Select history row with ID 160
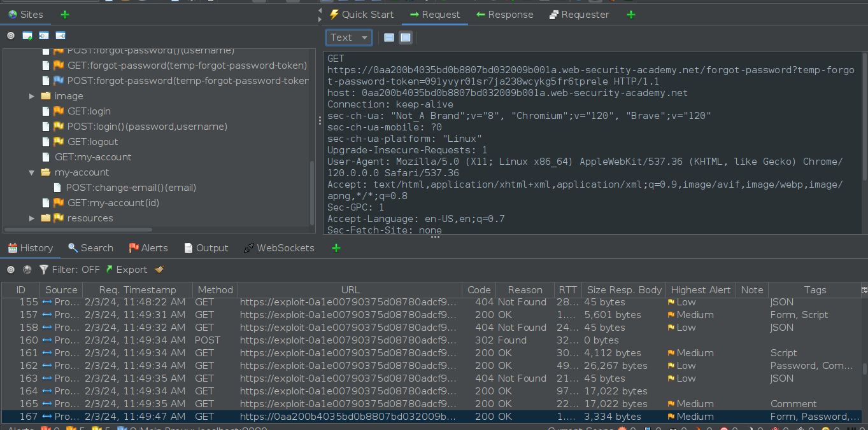 tap(255, 340)
